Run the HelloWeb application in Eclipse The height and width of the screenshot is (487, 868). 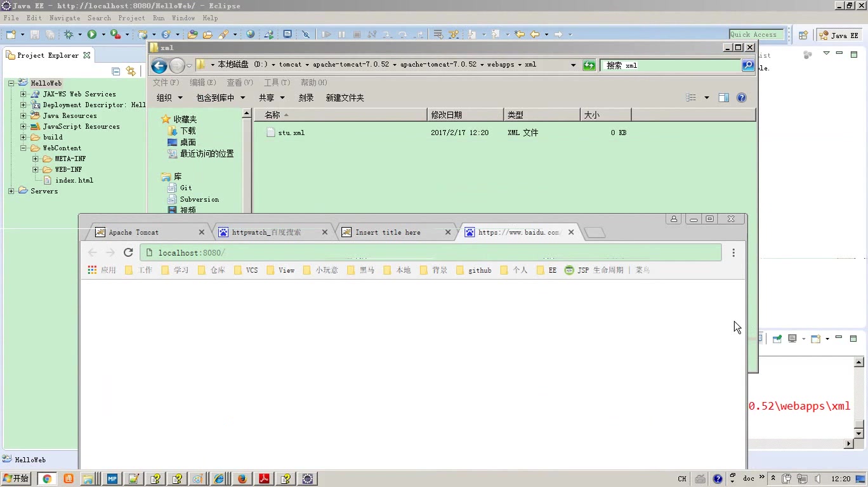tap(91, 34)
